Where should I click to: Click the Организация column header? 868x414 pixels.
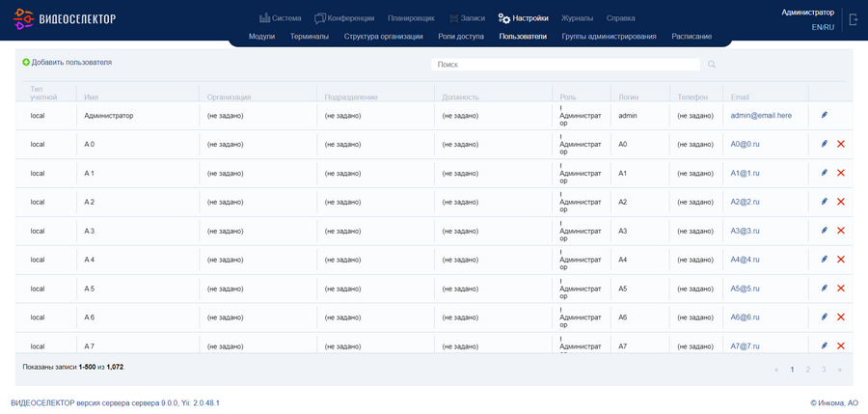coord(230,97)
